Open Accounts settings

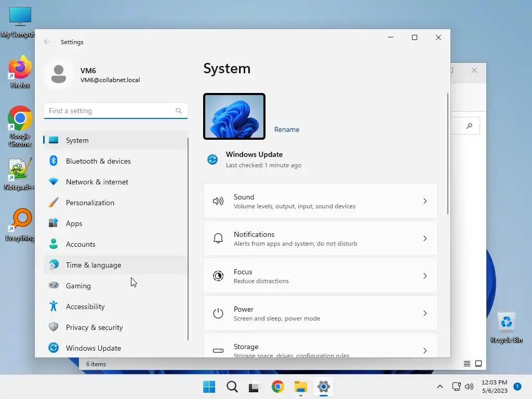point(115,244)
